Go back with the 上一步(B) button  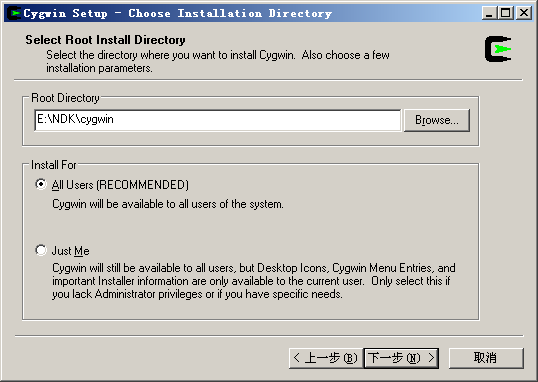[x=325, y=358]
